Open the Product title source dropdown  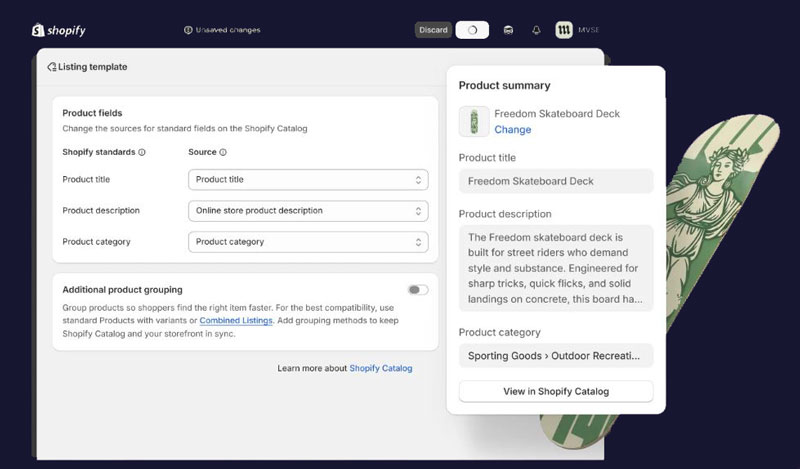click(308, 180)
